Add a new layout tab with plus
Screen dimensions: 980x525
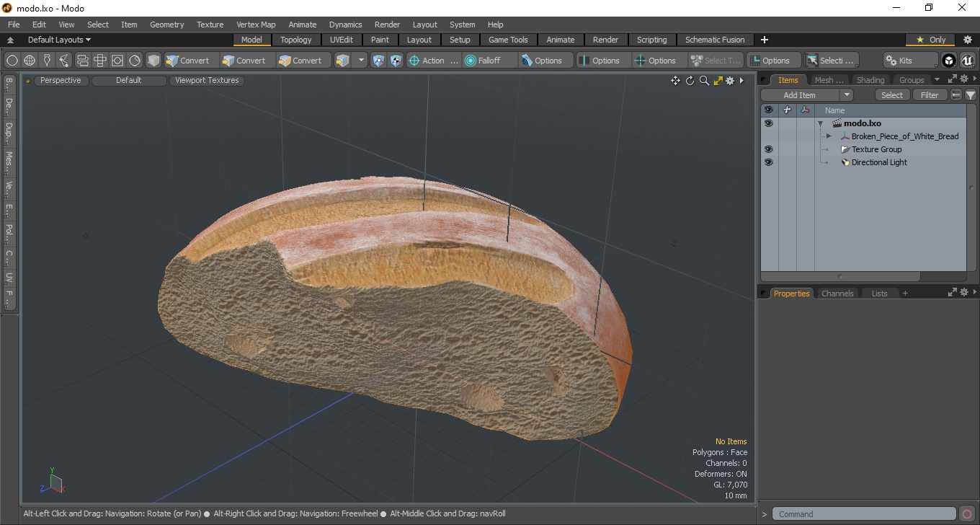click(765, 40)
